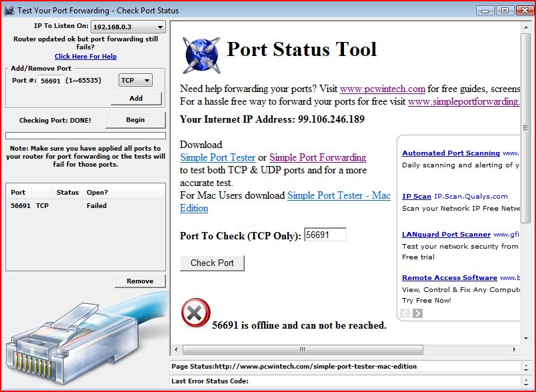
Task: Open the Automated Port Scanning ad link
Action: (451, 153)
